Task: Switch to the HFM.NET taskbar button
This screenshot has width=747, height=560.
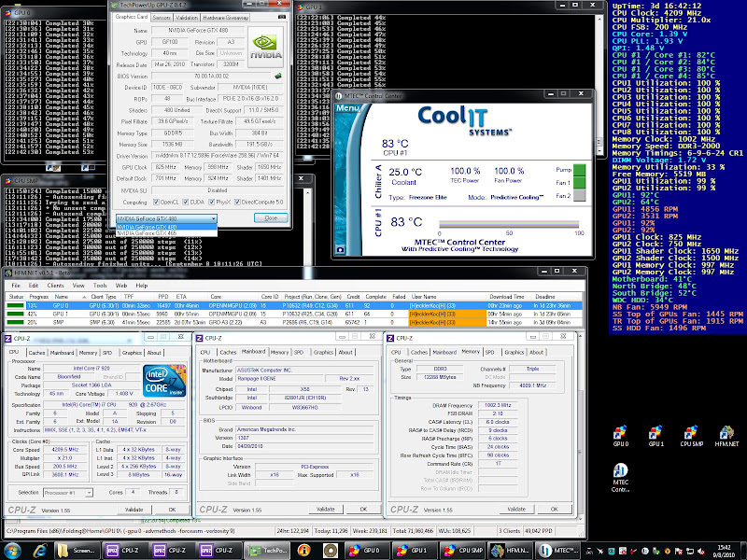Action: point(510,551)
